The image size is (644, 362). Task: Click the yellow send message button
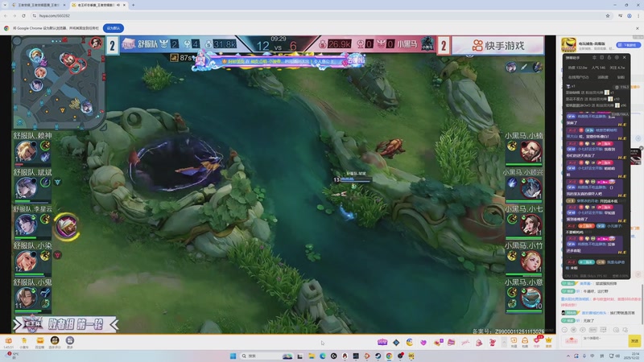[634, 340]
